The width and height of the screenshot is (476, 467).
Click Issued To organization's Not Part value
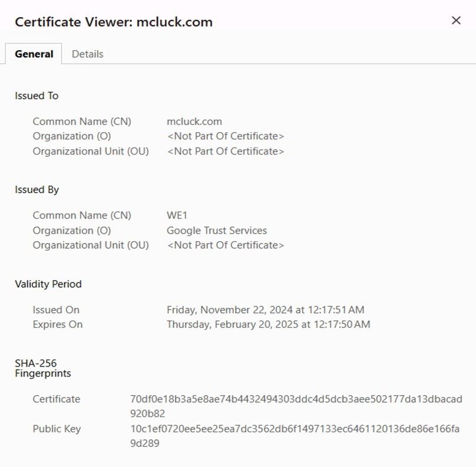tap(225, 136)
